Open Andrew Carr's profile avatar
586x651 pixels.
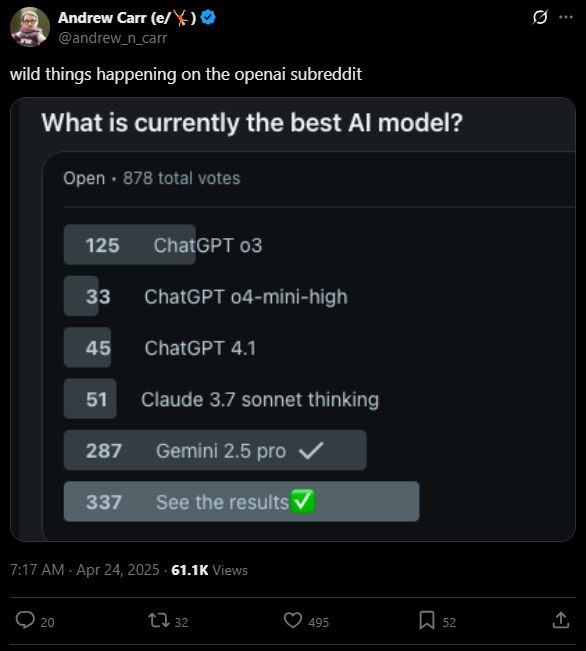tap(30, 27)
